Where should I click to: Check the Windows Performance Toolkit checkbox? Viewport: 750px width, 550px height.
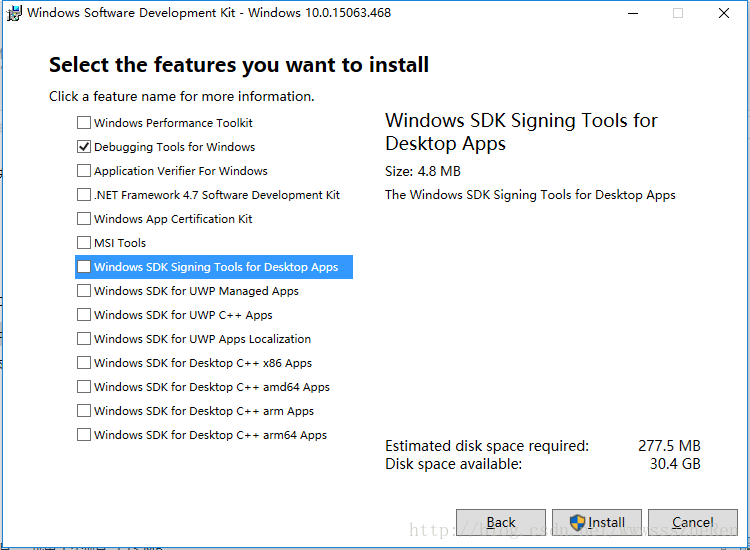[x=84, y=123]
